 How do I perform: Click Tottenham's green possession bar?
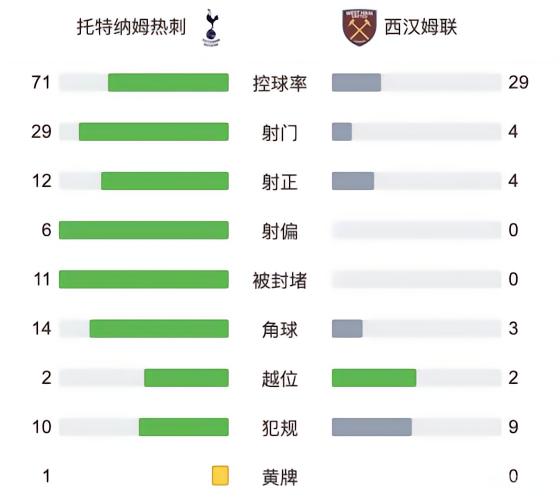pos(168,83)
